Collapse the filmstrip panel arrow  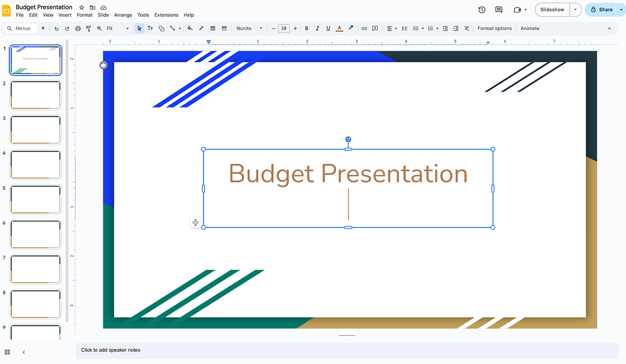tap(23, 353)
